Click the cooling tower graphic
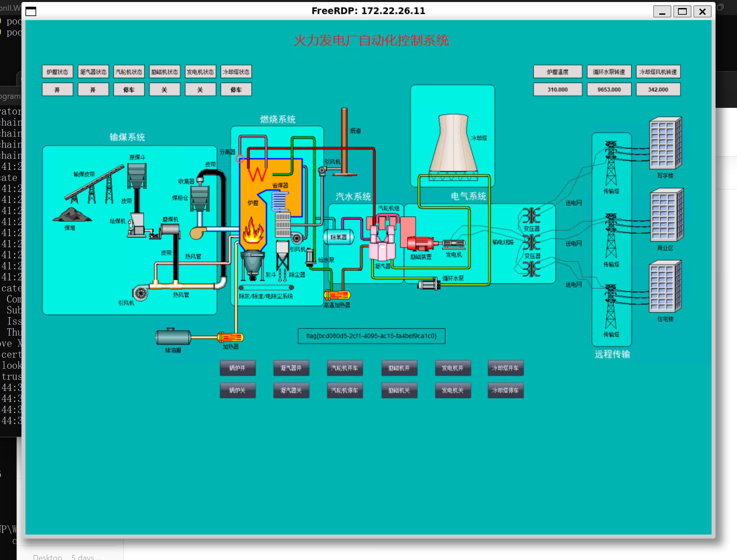Viewport: 737px width, 560px height. click(453, 143)
